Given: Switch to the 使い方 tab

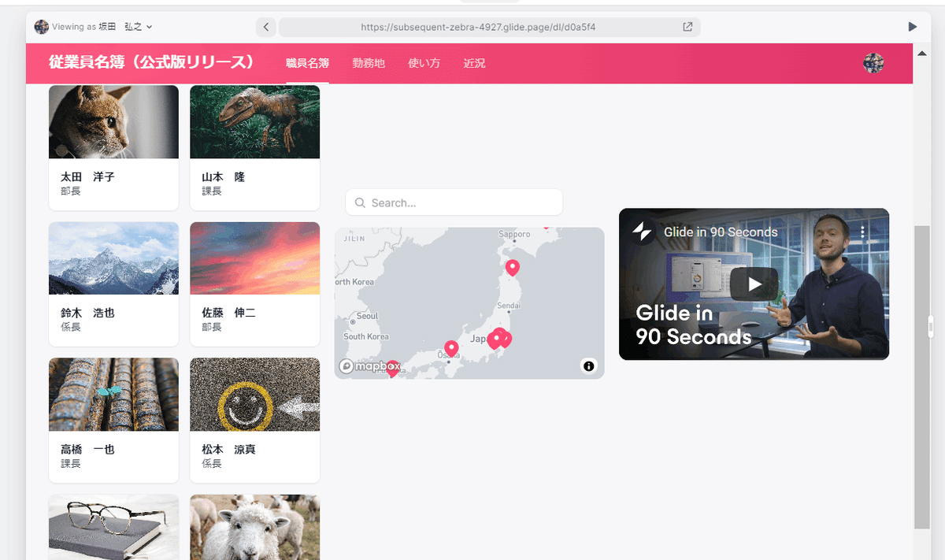Looking at the screenshot, I should coord(424,63).
